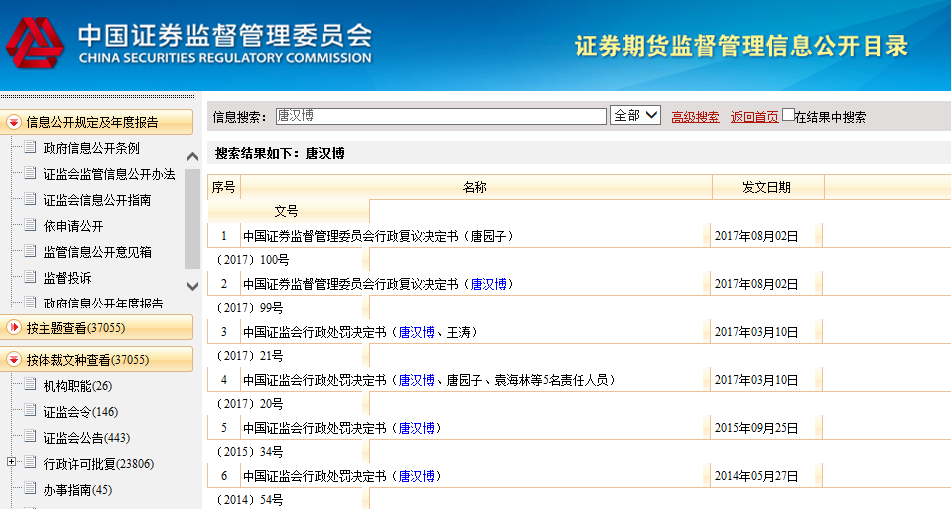Click the 信息搜索 input field
Screen dimensions: 951x509
coord(441,116)
